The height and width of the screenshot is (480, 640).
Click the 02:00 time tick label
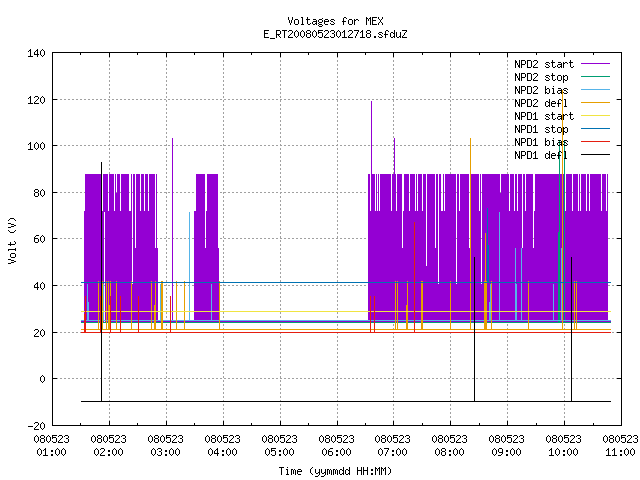pos(109,453)
